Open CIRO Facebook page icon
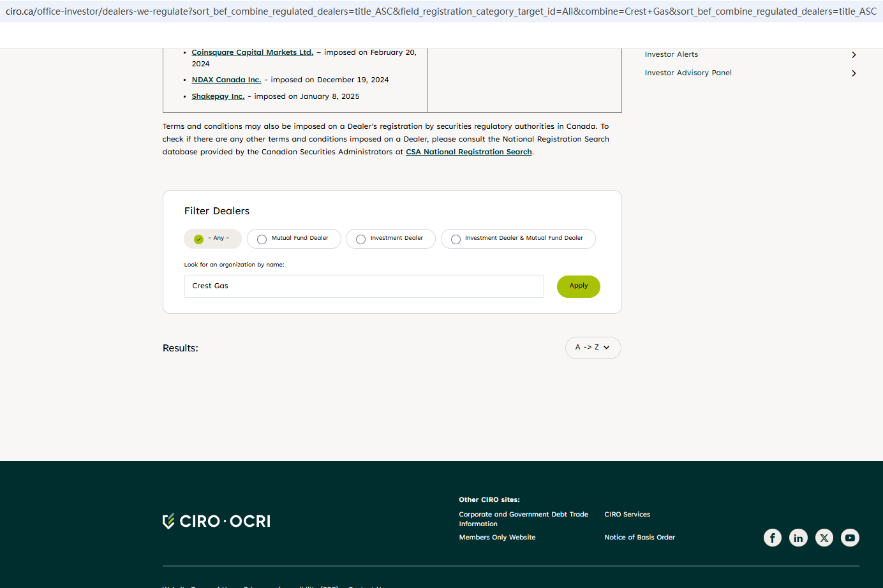Screen dimensions: 883x588 pos(772,538)
